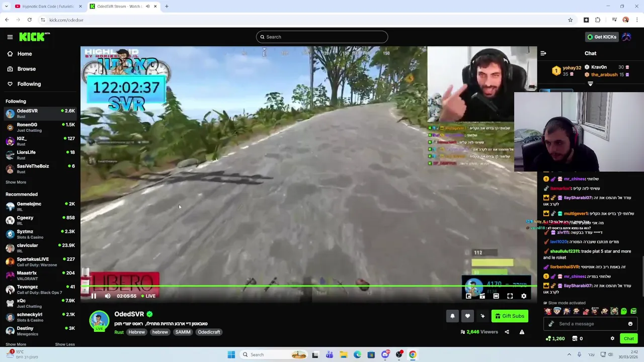The image size is (644, 362).
Task: Open the player settings gear
Action: click(524, 296)
